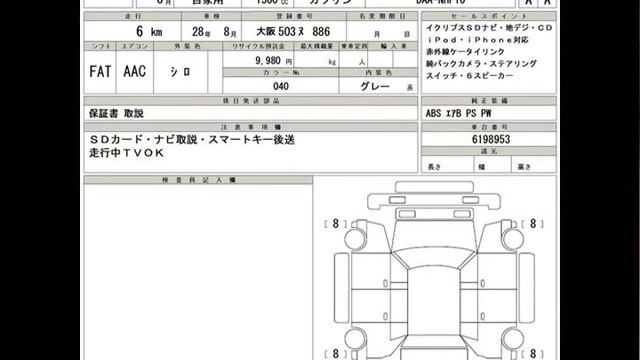Click the "車台番号" section header
Screen dimensions: 640x360
[x=489, y=127]
